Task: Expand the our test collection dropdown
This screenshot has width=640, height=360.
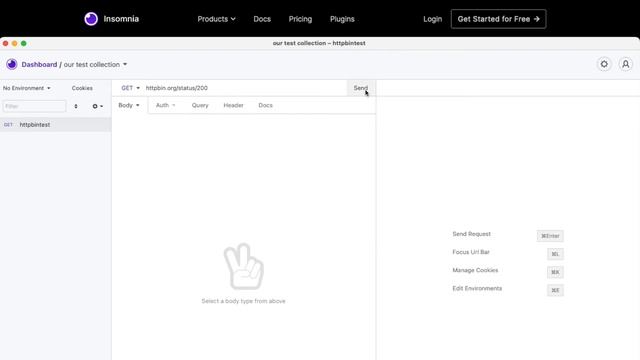Action: coord(95,64)
